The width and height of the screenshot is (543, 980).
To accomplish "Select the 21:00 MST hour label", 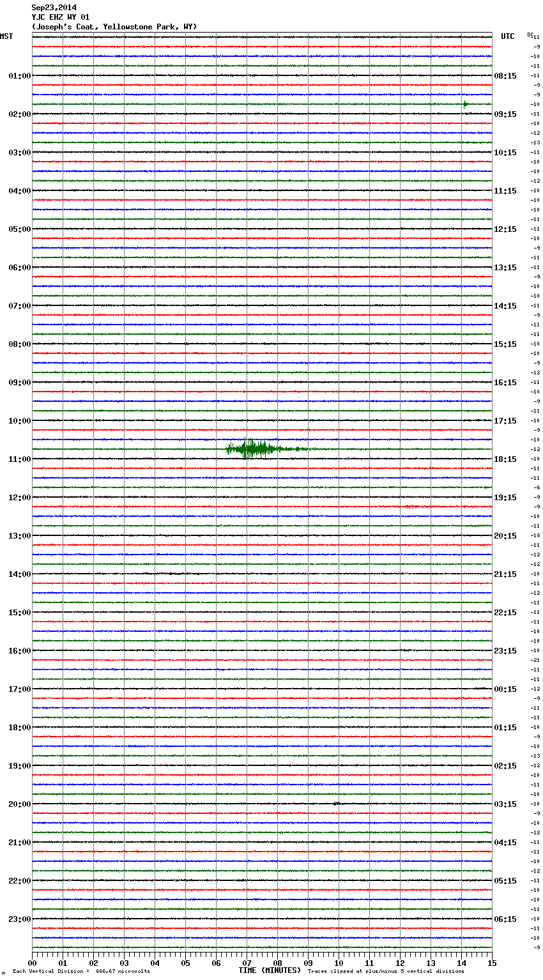I will [20, 843].
